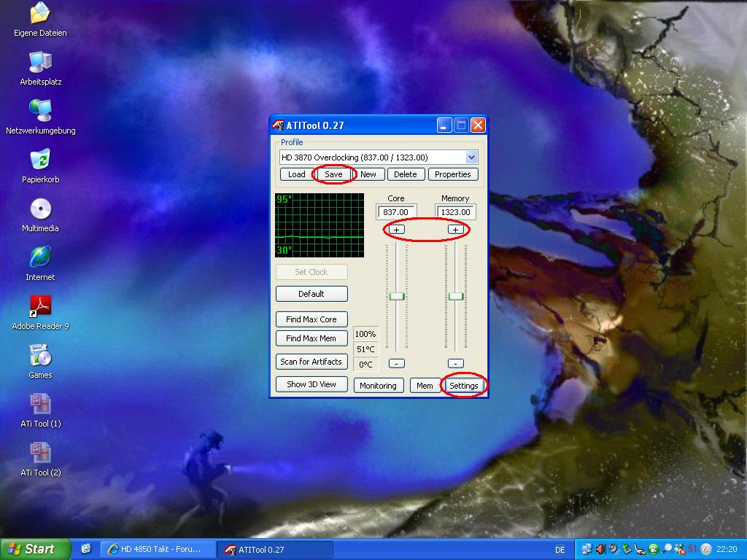Screen dimensions: 747x560
Task: Open Arbeitsplatz desktop icon
Action: 41,69
